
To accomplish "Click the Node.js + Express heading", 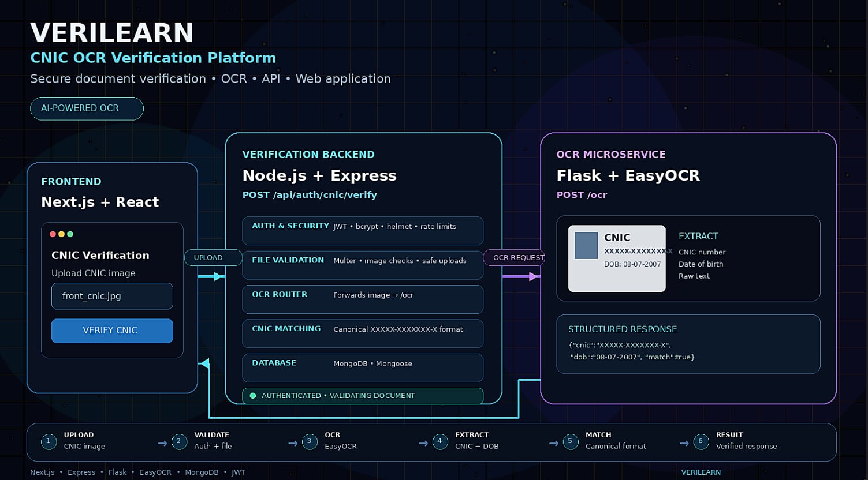I will point(319,175).
